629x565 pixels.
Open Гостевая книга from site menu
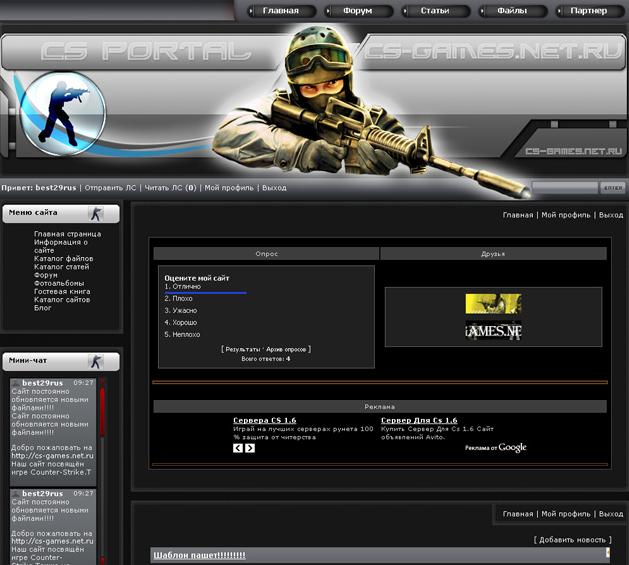coord(62,291)
